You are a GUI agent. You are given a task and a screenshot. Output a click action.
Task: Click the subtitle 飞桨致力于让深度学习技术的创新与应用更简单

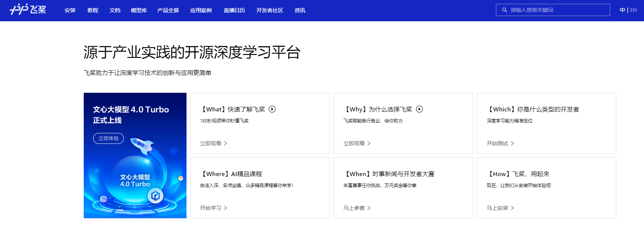(147, 73)
